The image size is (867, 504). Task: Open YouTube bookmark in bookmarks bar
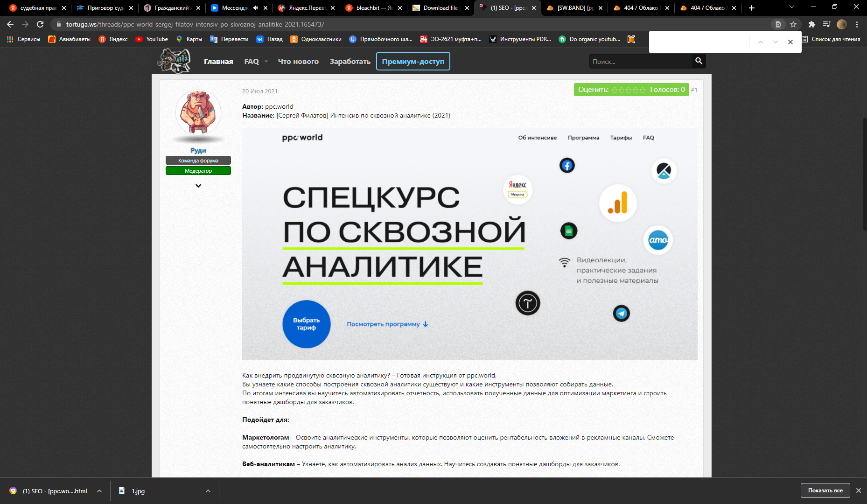pyautogui.click(x=152, y=39)
